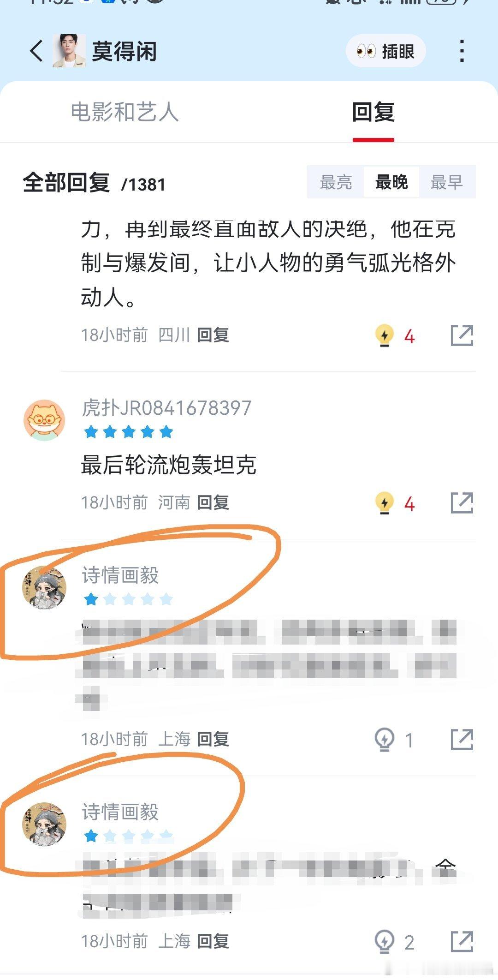
Task: Switch to the 电影和艺人 tab
Action: point(125,112)
